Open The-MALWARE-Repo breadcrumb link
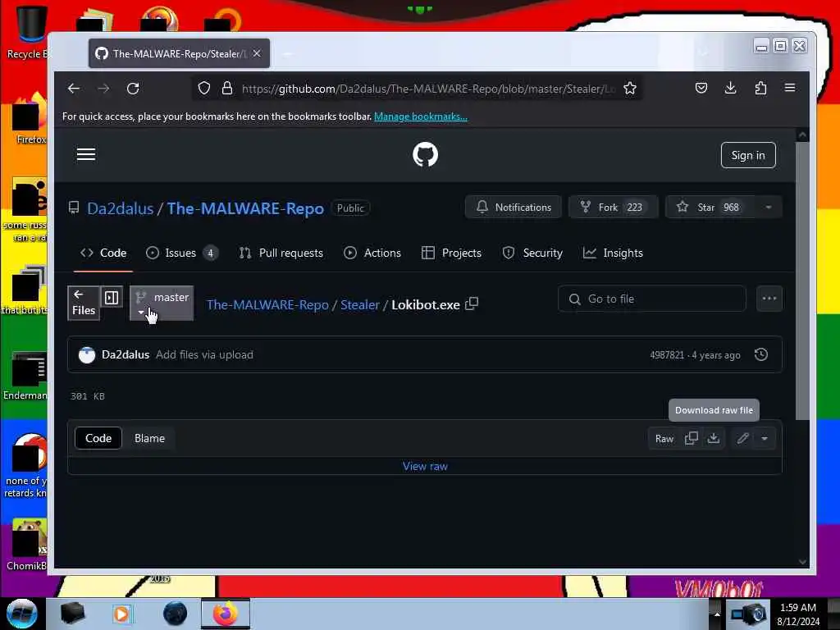The height and width of the screenshot is (630, 840). [268, 305]
